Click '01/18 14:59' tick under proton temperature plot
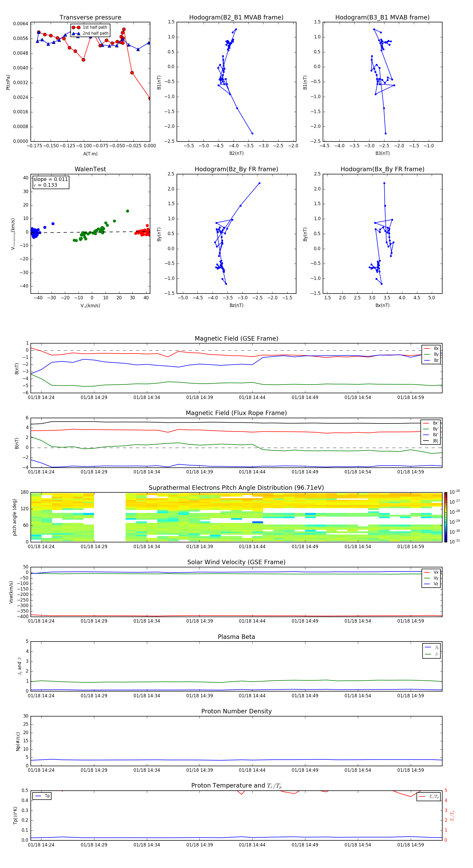Screen dimensions: 473x868 point(410,845)
